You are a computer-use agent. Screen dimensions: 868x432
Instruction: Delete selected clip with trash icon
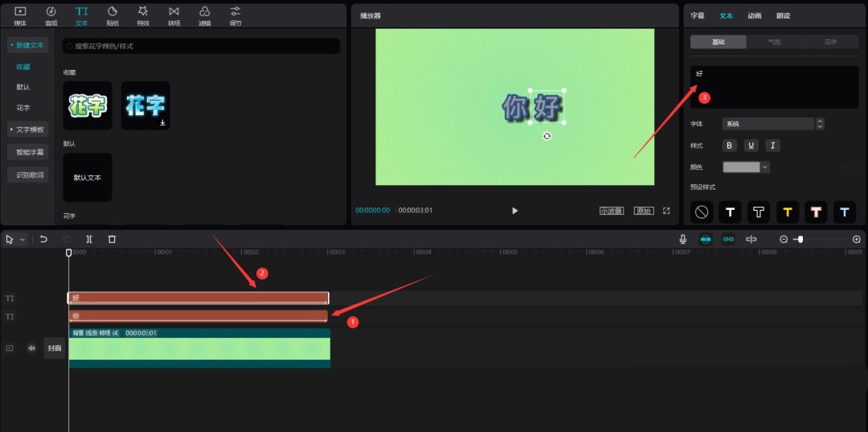[112, 239]
